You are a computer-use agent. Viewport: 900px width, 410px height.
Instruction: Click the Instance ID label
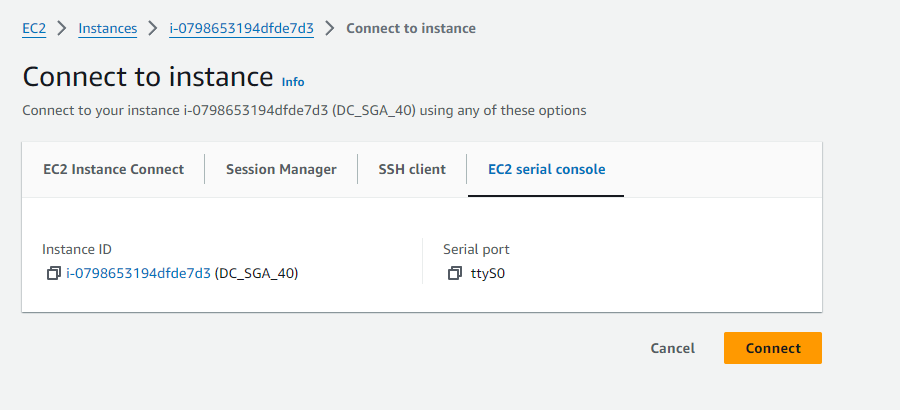(77, 249)
